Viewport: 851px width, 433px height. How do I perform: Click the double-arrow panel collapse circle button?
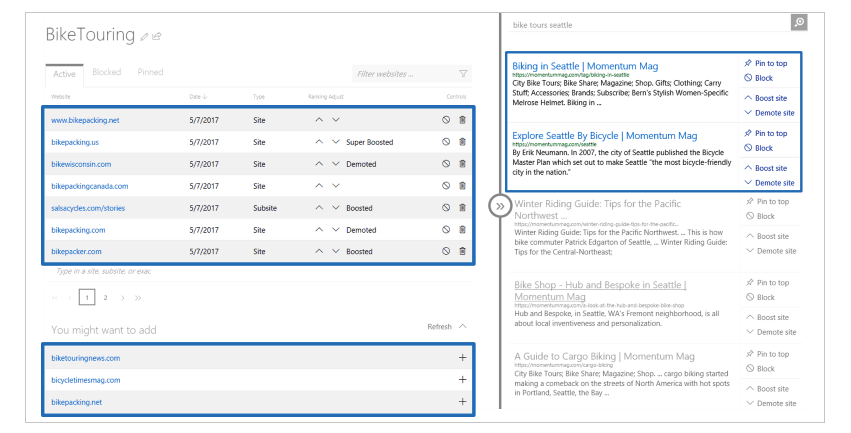pyautogui.click(x=499, y=206)
